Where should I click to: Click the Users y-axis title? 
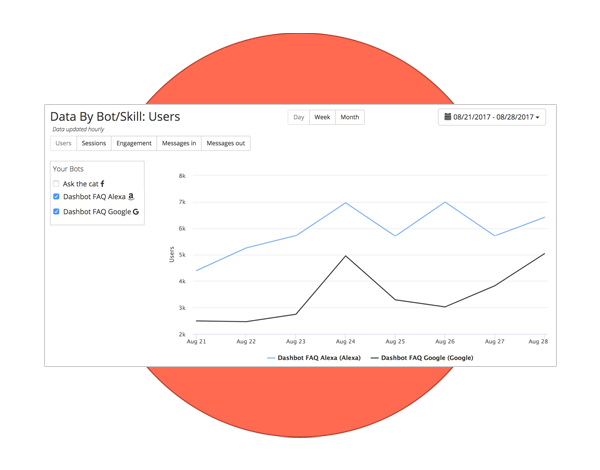tap(171, 255)
